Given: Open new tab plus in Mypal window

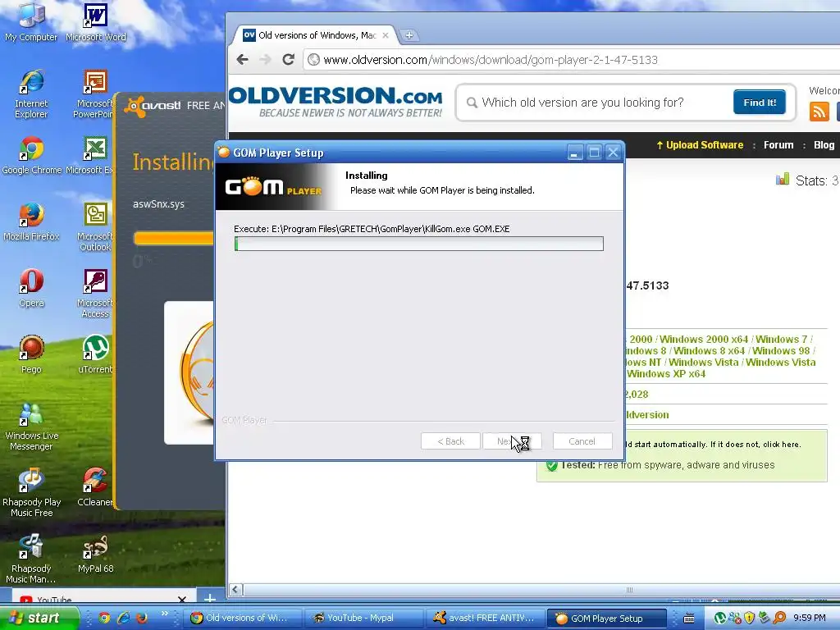Looking at the screenshot, I should [x=210, y=598].
